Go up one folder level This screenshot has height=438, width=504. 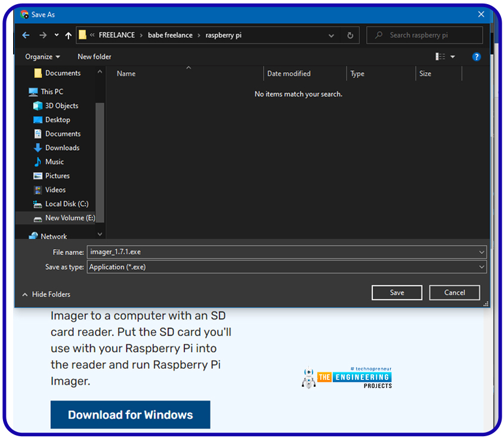(x=68, y=35)
